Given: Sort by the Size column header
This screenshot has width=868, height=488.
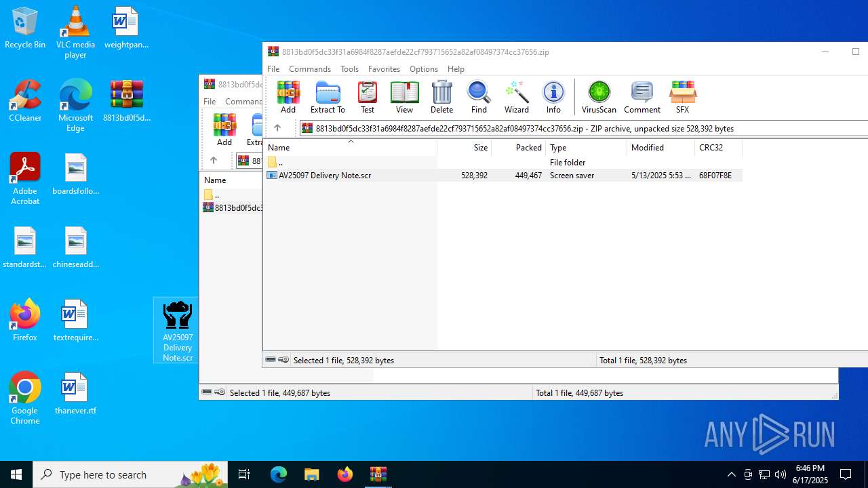Looking at the screenshot, I should tap(465, 147).
